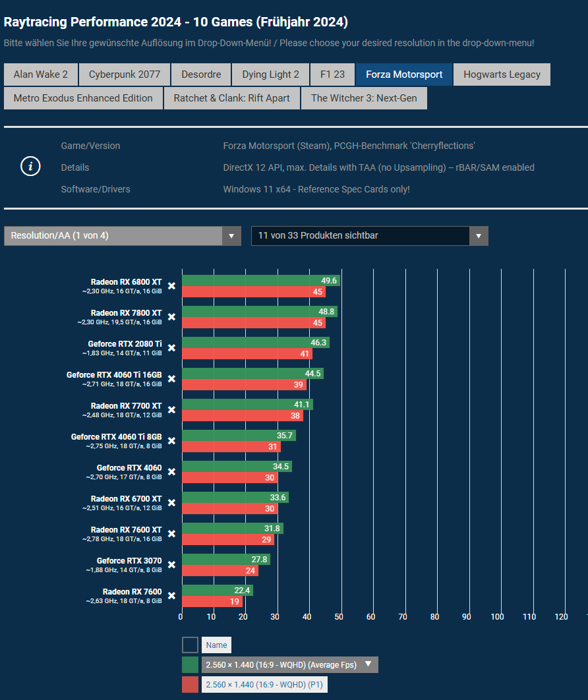Viewport: 588px width, 700px height.
Task: Remove Radeon RX 6700 XT via X icon
Action: [x=171, y=503]
